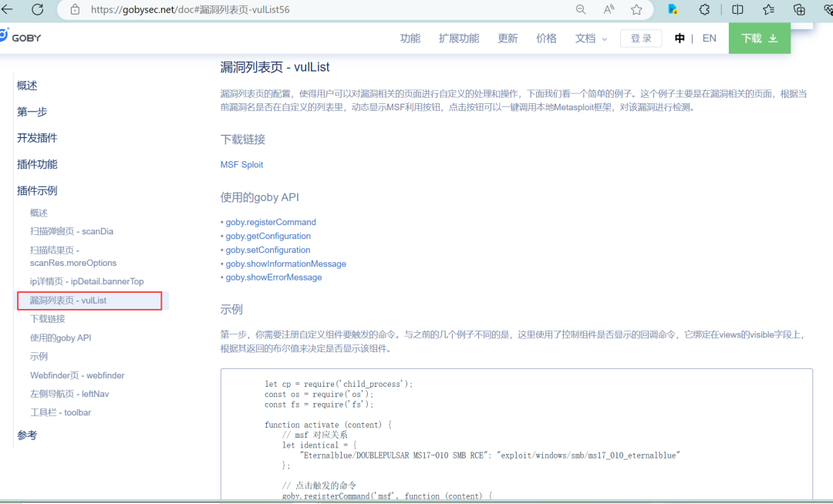Image resolution: width=833 pixels, height=504 pixels.
Task: Open the 扩展功能 nav item
Action: click(459, 39)
